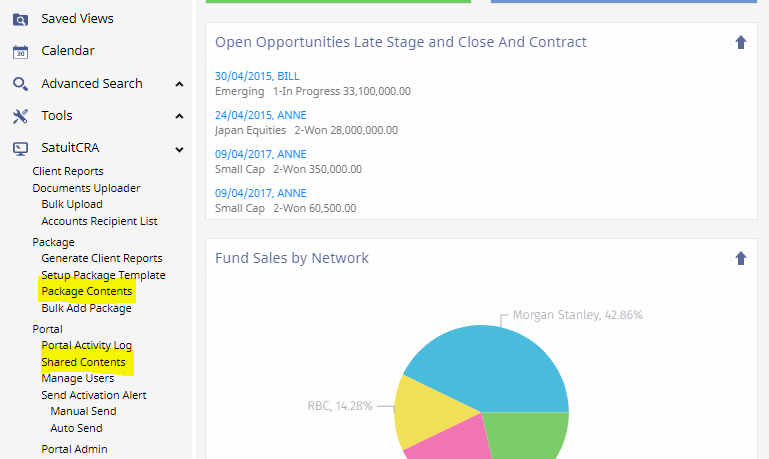Select Bulk Upload
Image resolution: width=769 pixels, height=459 pixels.
coord(72,204)
